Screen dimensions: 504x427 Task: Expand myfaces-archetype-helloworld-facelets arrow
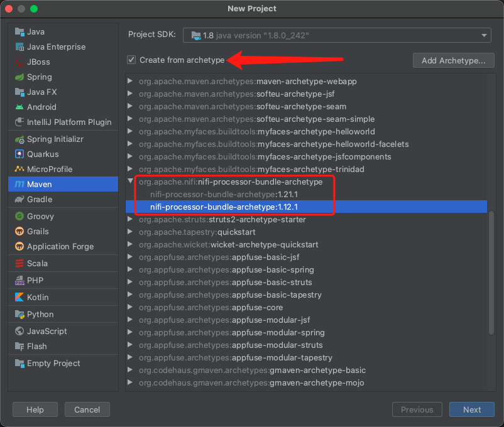click(x=130, y=144)
